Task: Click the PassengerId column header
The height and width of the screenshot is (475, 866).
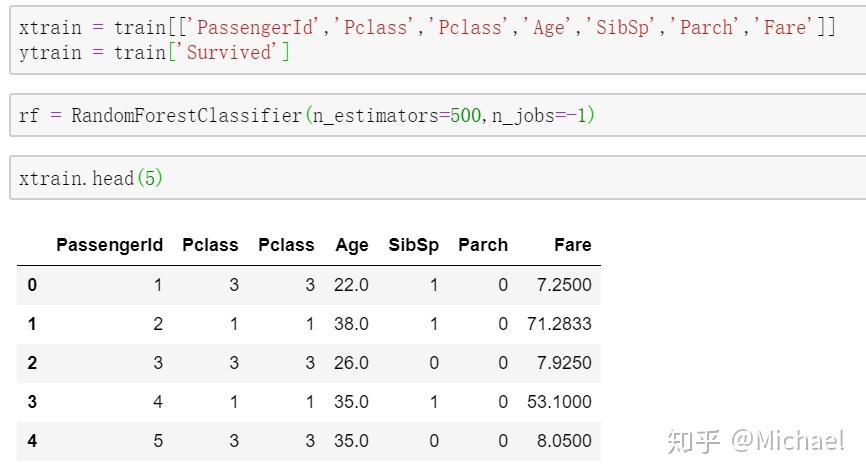Action: pos(109,245)
